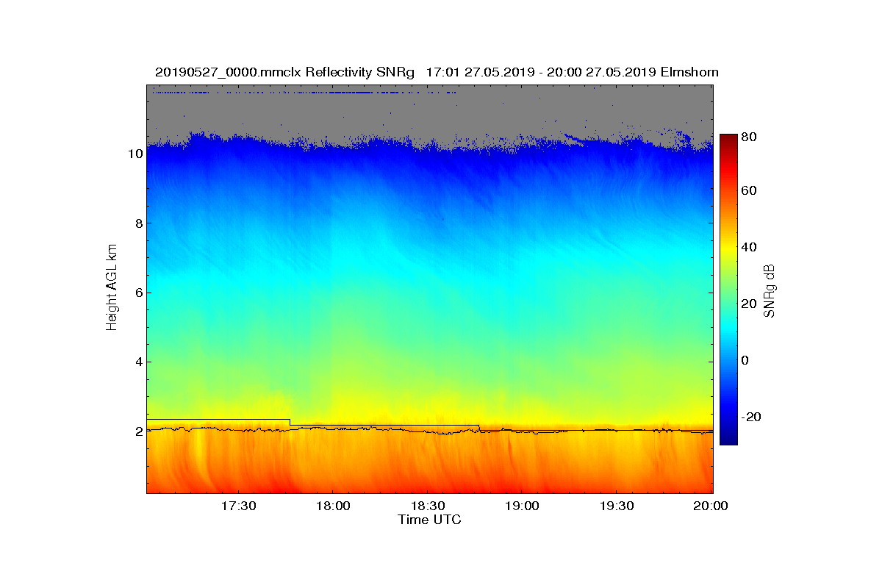Click the colorbar value label -20
Image resolution: width=882 pixels, height=588 pixels.
pyautogui.click(x=752, y=417)
